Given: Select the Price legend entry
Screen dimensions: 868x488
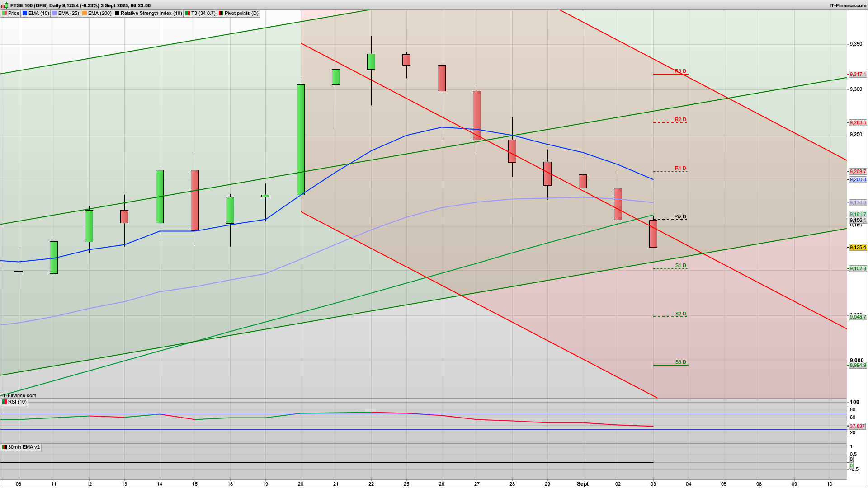Looking at the screenshot, I should [x=11, y=13].
